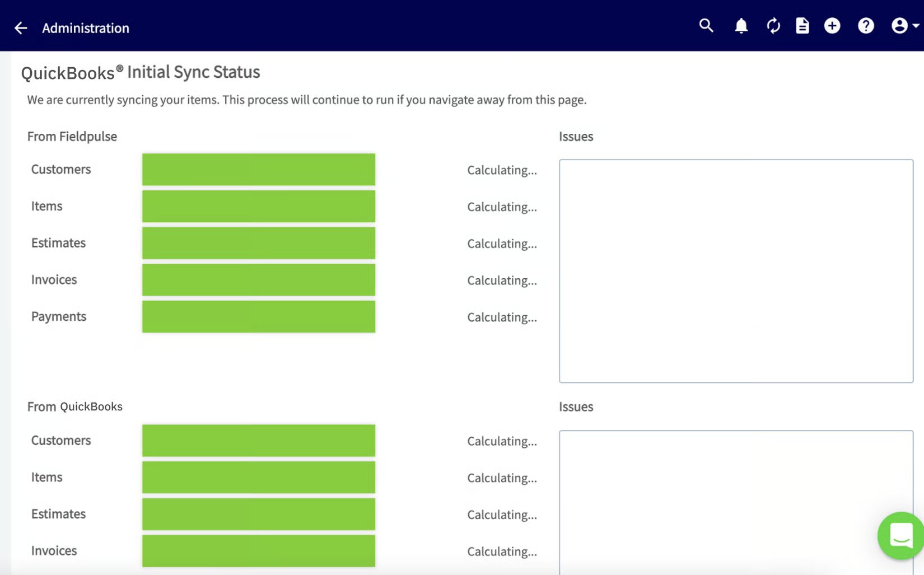
Task: Click the 'From QuickBooks' section heading
Action: (x=75, y=407)
